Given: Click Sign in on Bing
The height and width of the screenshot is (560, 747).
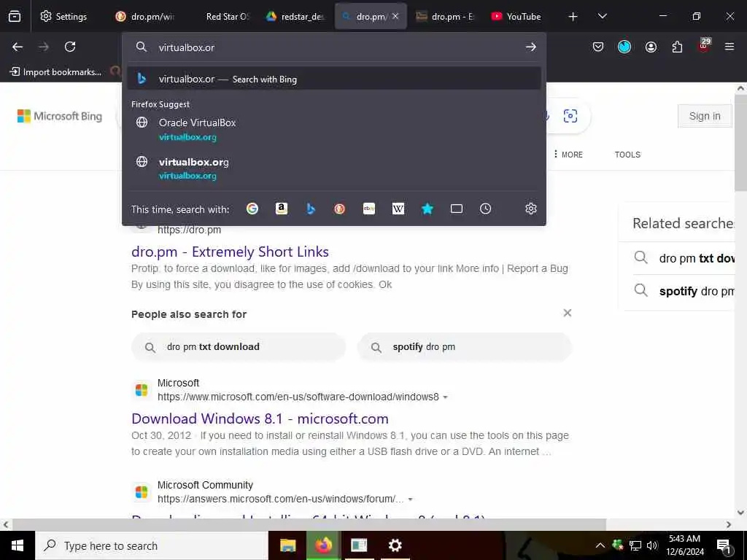Looking at the screenshot, I should click(x=705, y=116).
